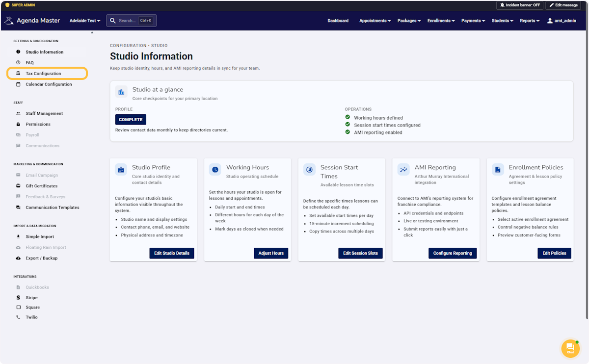Go to the Dashboard menu item
Viewport: 589px width, 364px height.
338,21
